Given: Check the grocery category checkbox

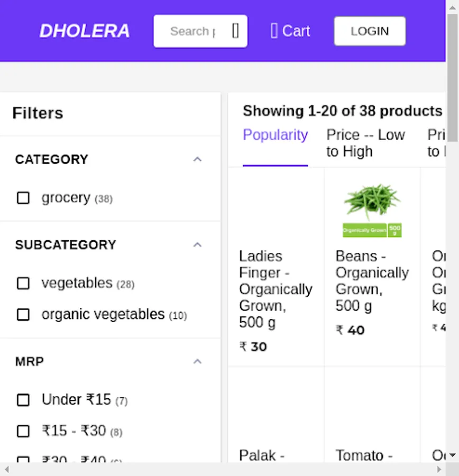Looking at the screenshot, I should tap(23, 198).
